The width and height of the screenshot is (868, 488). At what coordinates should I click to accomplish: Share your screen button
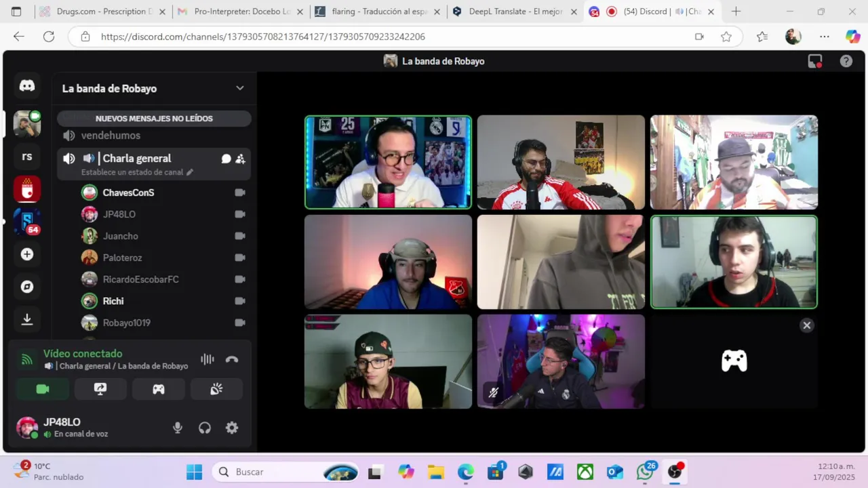pos(100,389)
